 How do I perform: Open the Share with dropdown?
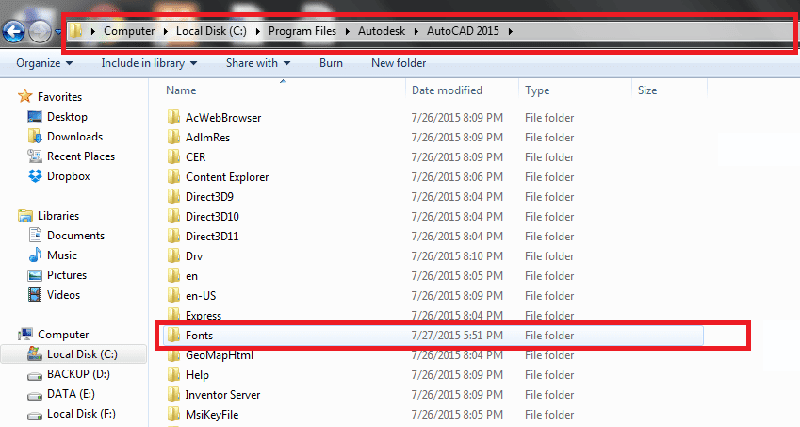[257, 63]
